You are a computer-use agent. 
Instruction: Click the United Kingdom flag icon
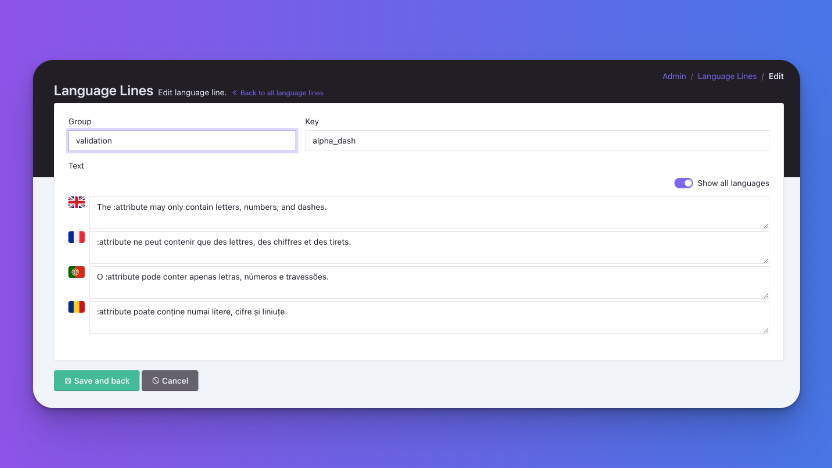click(76, 202)
